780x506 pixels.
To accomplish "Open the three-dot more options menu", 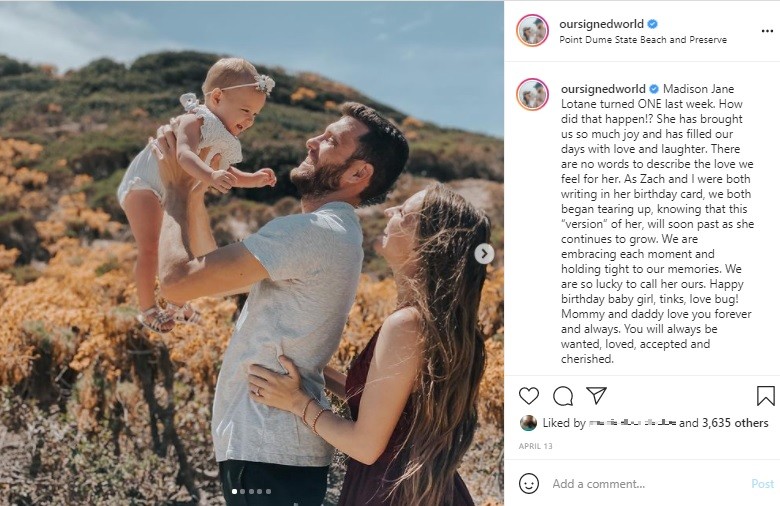I will (767, 31).
